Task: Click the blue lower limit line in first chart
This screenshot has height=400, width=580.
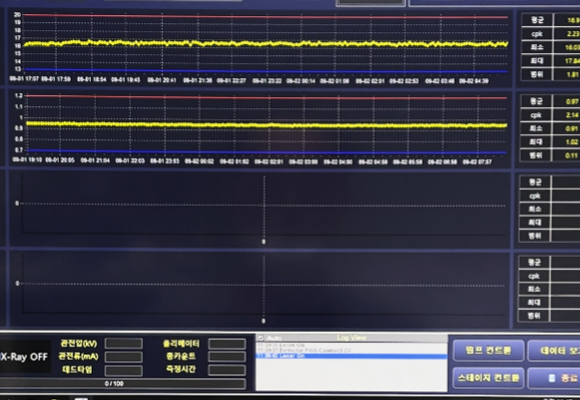Action: [x=266, y=70]
